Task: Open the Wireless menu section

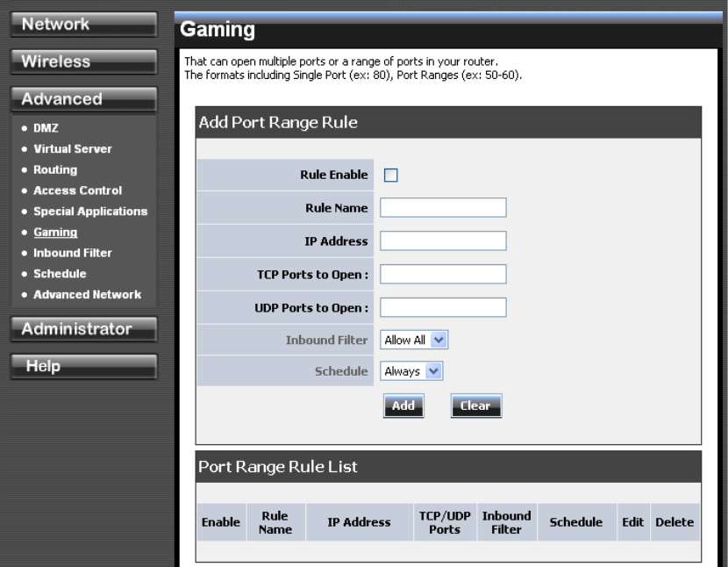Action: [x=82, y=62]
